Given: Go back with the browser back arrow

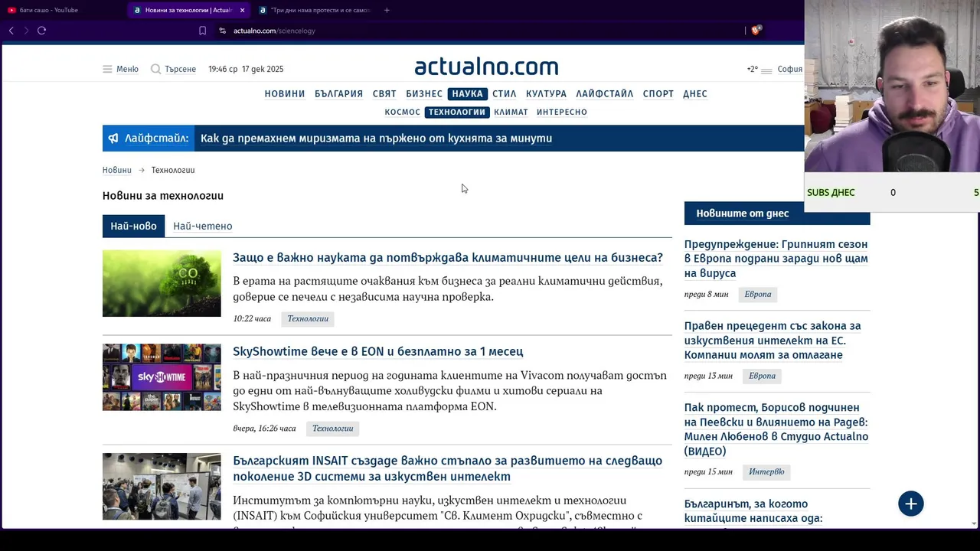Looking at the screenshot, I should [11, 31].
